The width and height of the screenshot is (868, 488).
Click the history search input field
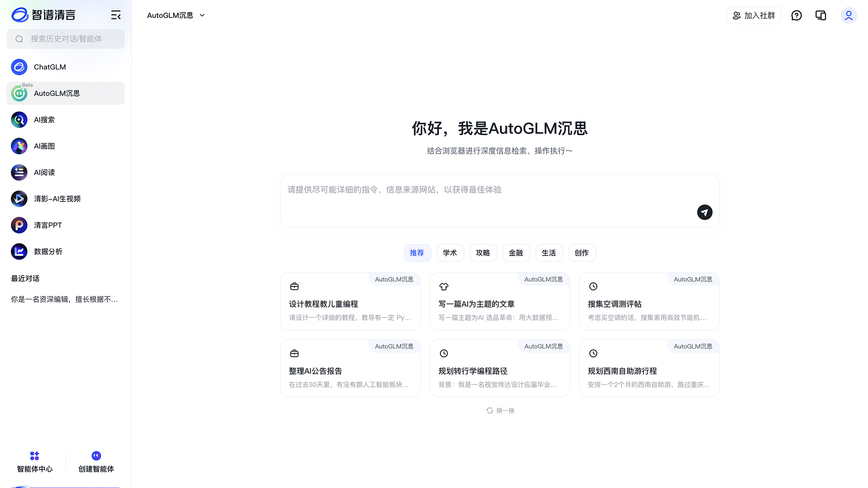tap(65, 39)
